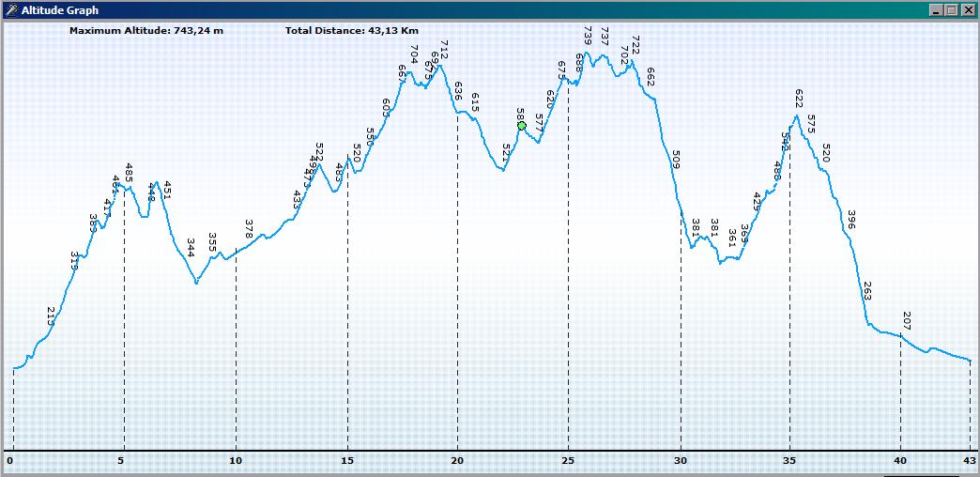The height and width of the screenshot is (477, 980).
Task: Click the 35 km axis label
Action: (790, 461)
